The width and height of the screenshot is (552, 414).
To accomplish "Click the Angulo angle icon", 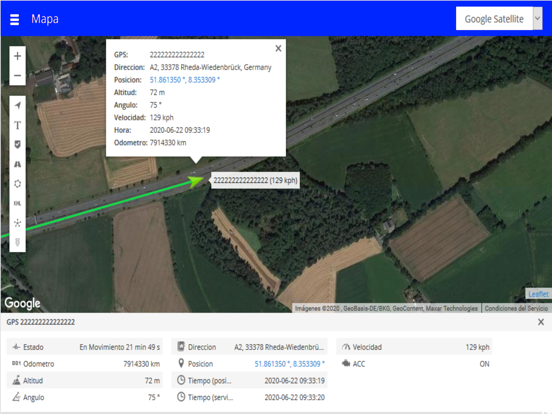I will point(16,397).
